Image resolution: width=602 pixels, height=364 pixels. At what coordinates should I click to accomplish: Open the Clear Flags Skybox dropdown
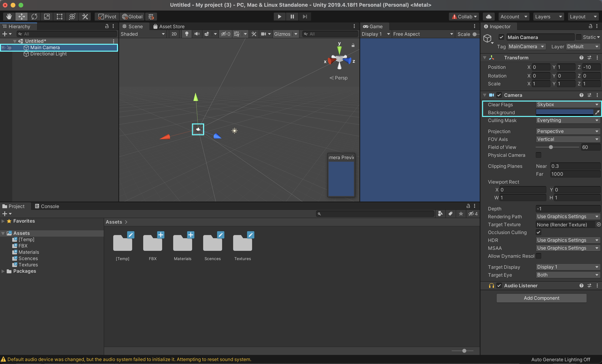tap(567, 105)
